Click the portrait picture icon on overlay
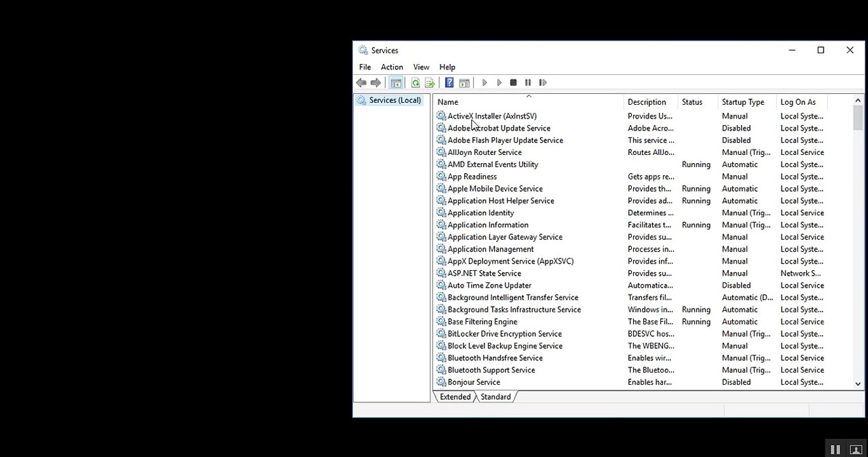Screen dimensions: 868x457 [856, 449]
